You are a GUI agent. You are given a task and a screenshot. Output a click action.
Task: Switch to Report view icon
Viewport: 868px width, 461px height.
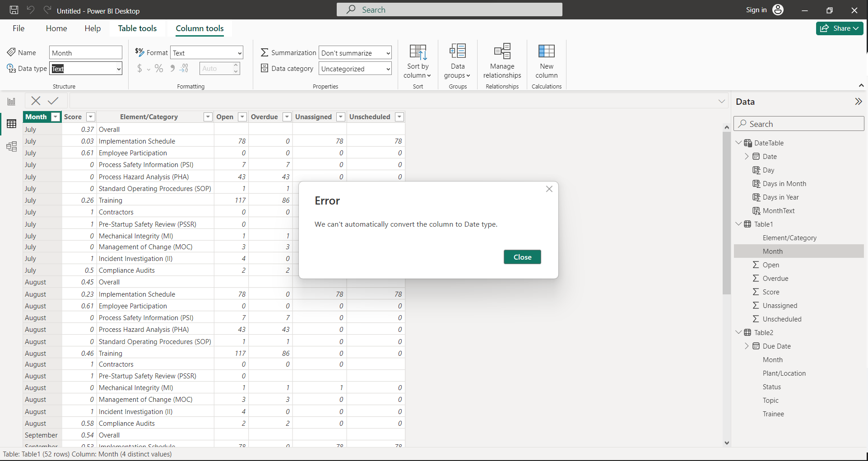[x=11, y=102]
